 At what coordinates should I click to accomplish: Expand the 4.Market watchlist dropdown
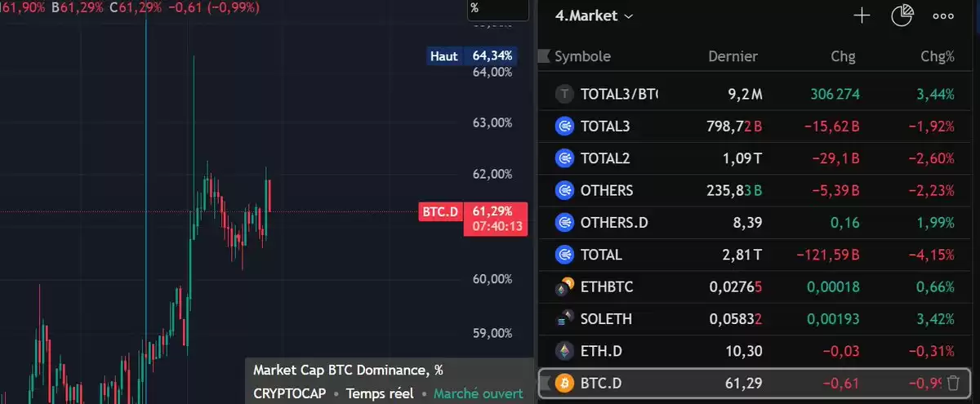594,16
